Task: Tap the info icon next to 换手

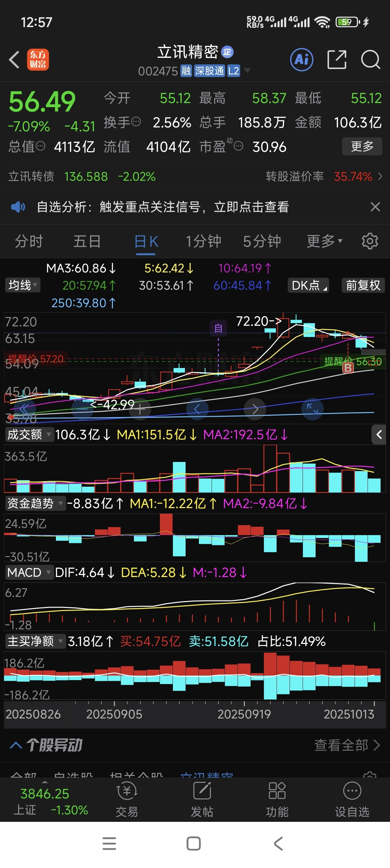Action: coord(136,122)
